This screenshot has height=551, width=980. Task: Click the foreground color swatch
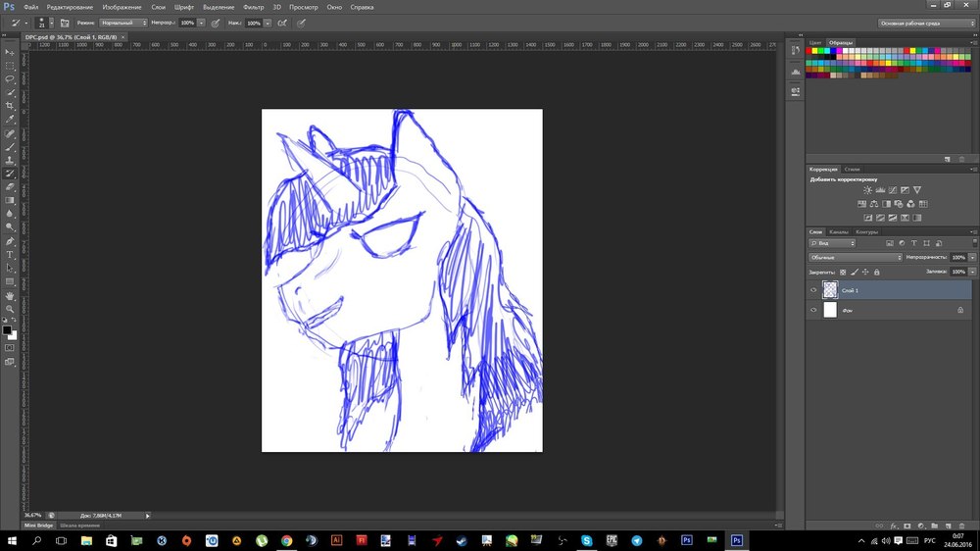pos(7,330)
